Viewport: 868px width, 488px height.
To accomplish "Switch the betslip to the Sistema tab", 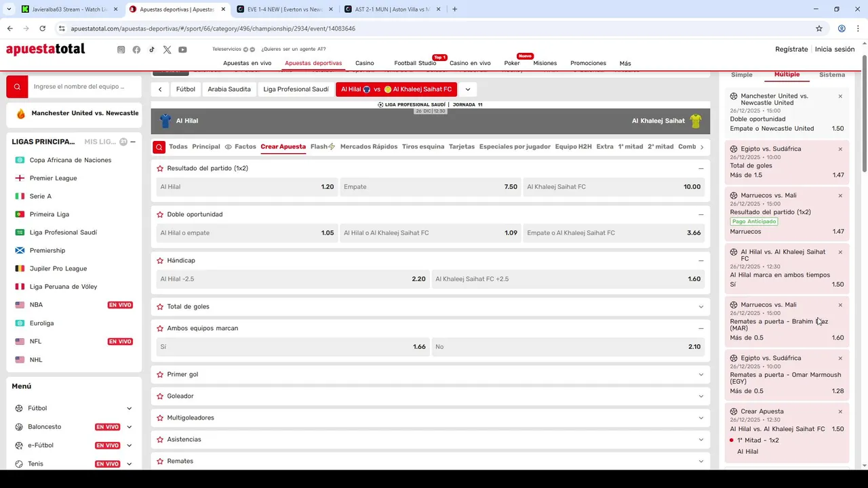I will pos(832,75).
